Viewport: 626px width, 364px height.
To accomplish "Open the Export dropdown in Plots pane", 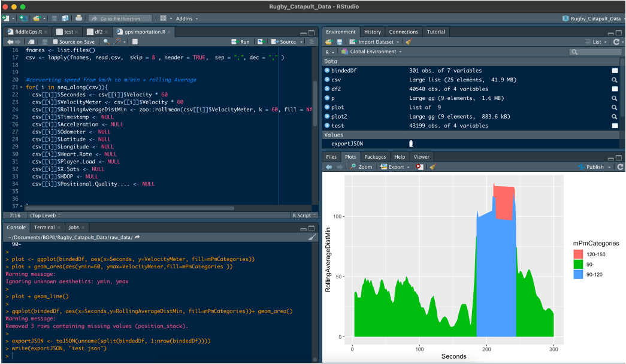I will (396, 167).
